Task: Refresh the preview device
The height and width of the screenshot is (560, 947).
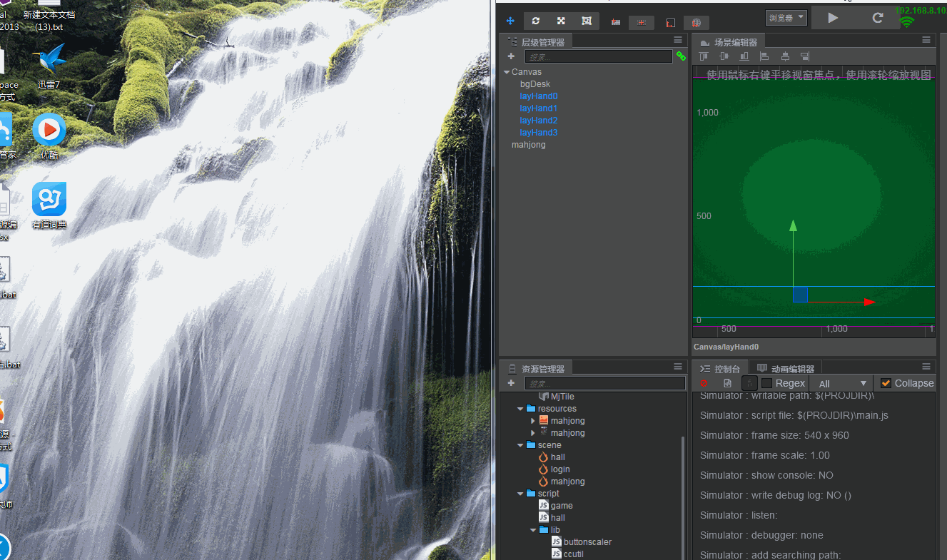Action: click(878, 18)
